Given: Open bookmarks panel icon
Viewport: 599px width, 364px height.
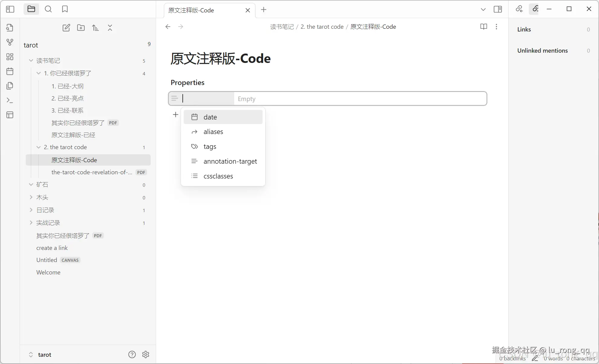Looking at the screenshot, I should [64, 9].
